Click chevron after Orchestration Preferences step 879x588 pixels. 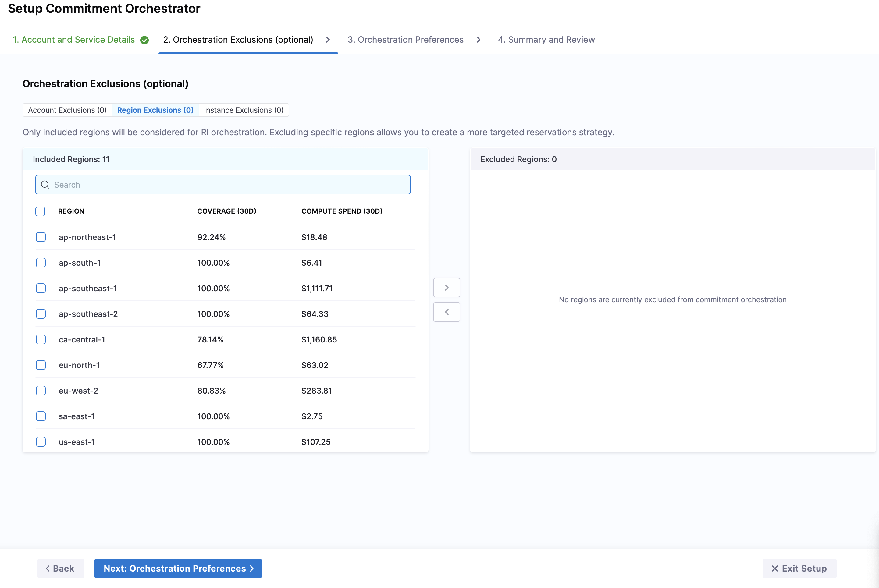[x=478, y=40]
